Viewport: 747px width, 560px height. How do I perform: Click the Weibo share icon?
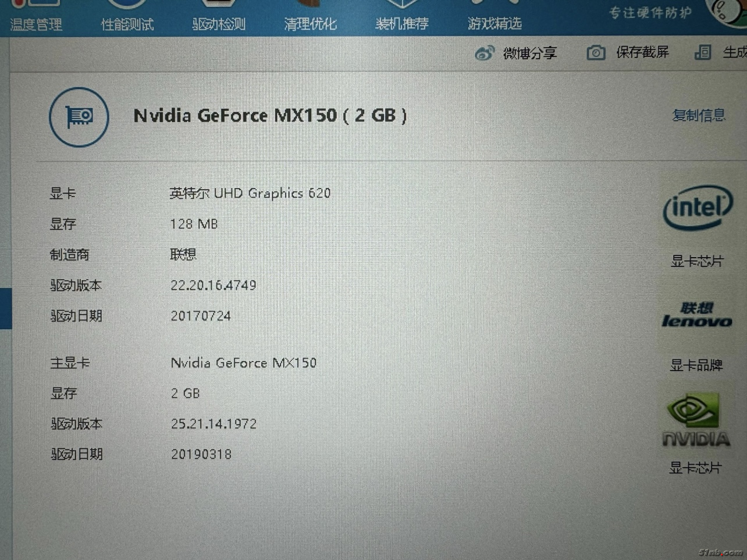tap(485, 53)
